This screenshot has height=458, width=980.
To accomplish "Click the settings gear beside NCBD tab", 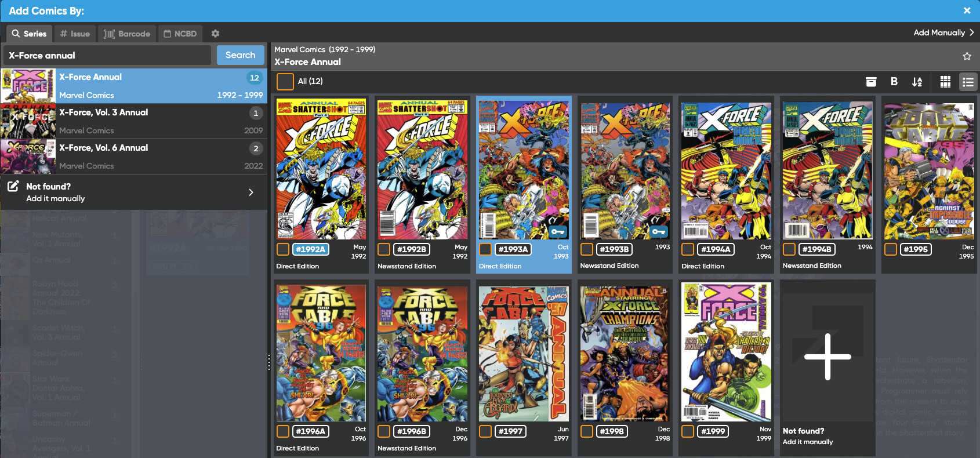I will pos(215,34).
